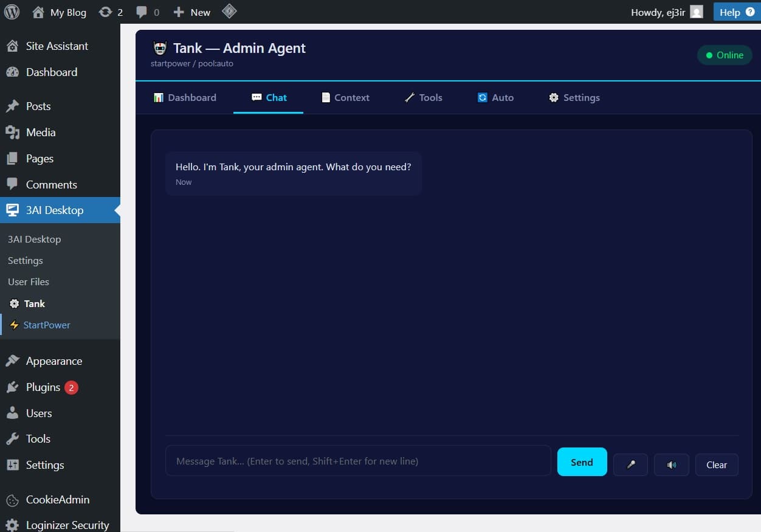This screenshot has width=761, height=532.
Task: Click the Tank robot avatar icon
Action: [160, 49]
